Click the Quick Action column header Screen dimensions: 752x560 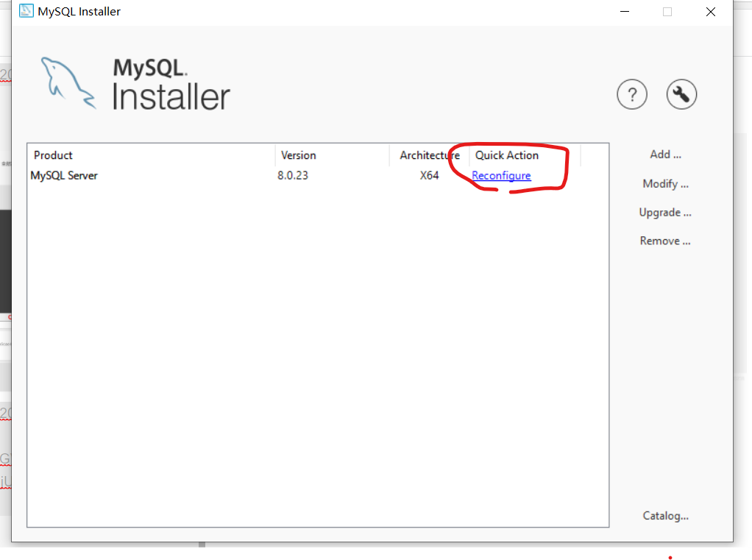pos(525,155)
